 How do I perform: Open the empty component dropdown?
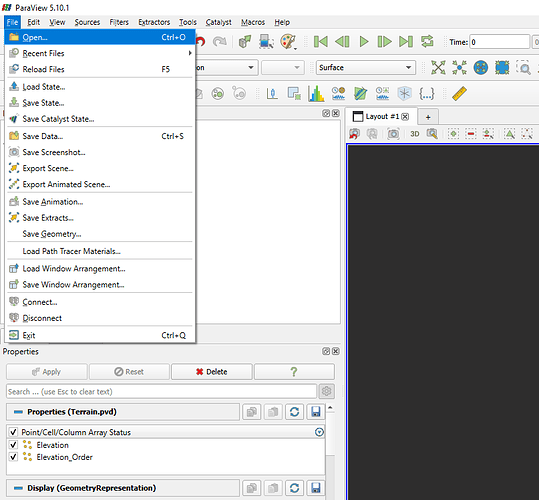pos(283,67)
